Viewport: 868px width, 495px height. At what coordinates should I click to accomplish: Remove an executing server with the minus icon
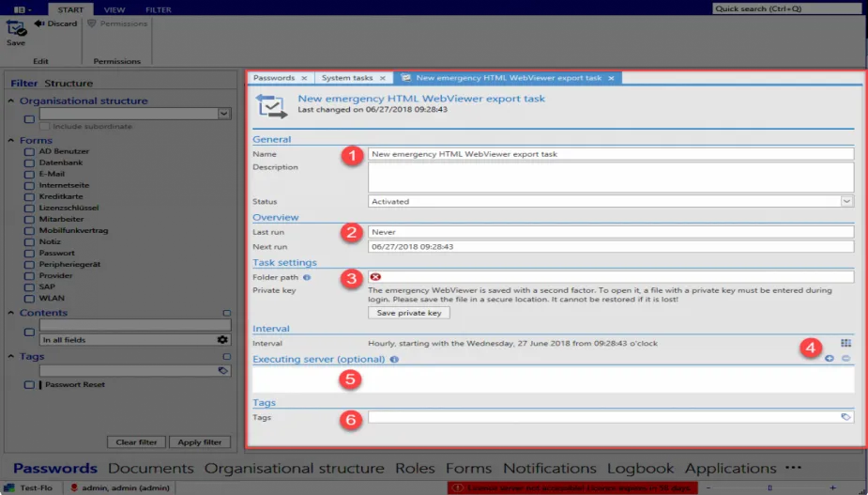point(845,358)
